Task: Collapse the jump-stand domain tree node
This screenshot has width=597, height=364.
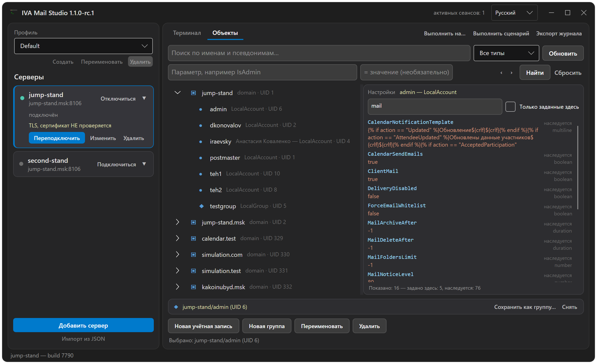Action: tap(178, 93)
